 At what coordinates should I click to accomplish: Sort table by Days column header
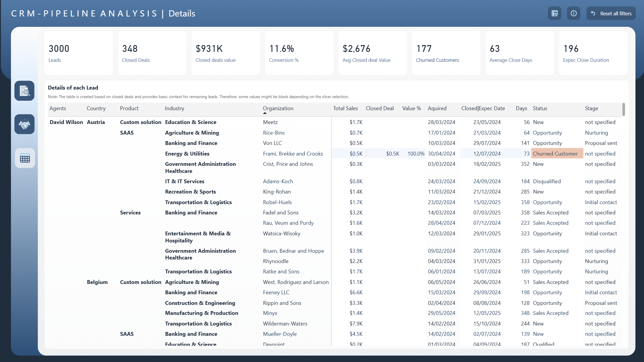tap(521, 108)
